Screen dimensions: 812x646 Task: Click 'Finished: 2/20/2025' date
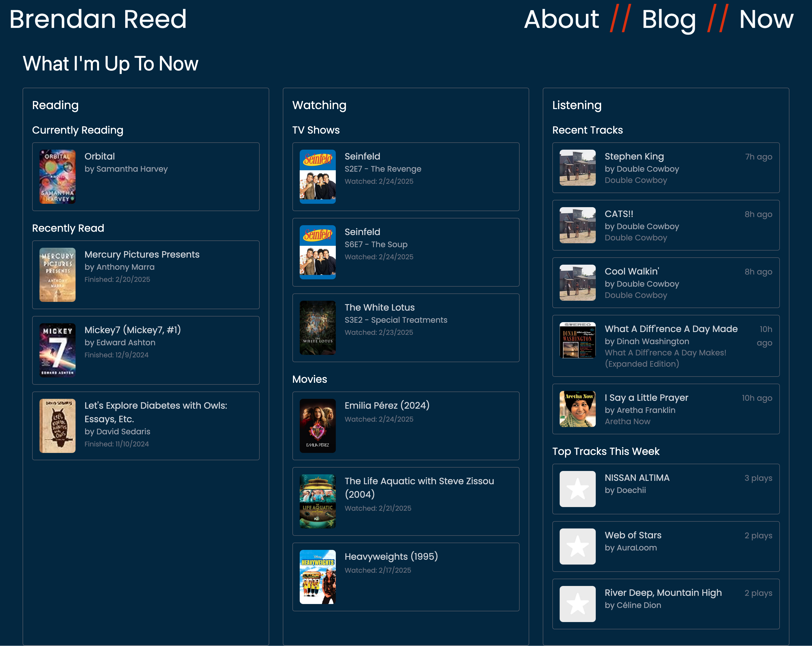[x=117, y=279]
